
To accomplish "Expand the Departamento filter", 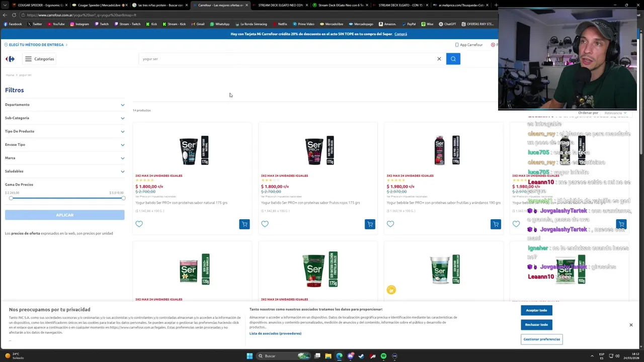I will pos(64,105).
